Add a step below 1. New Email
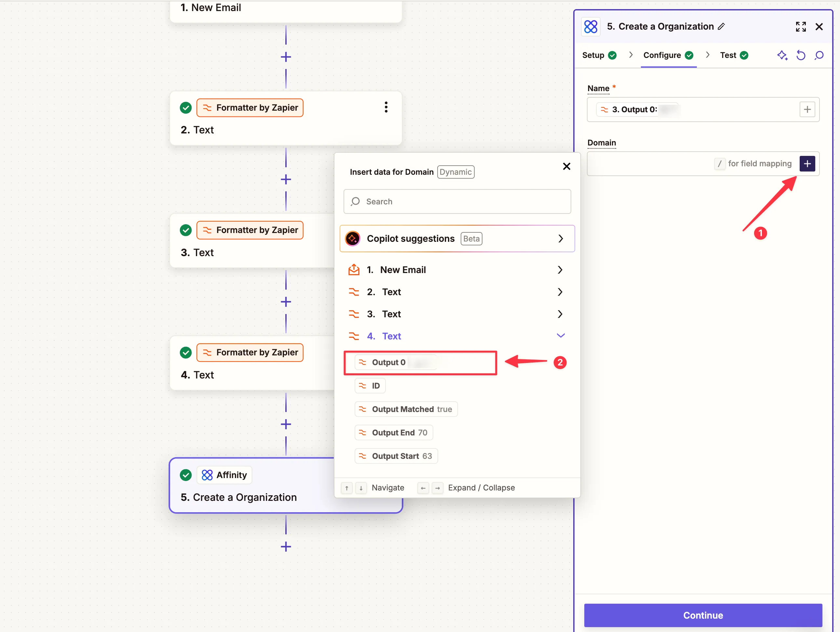The image size is (840, 632). [x=286, y=57]
